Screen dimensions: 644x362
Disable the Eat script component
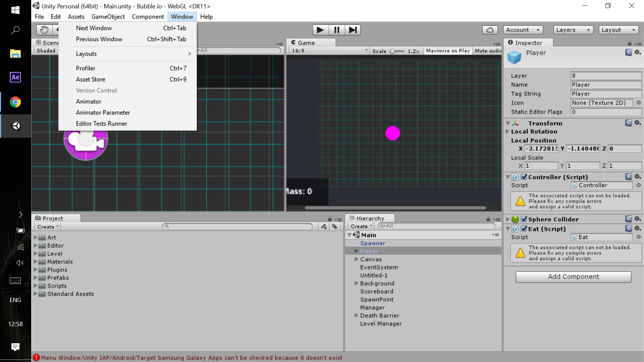tap(524, 229)
